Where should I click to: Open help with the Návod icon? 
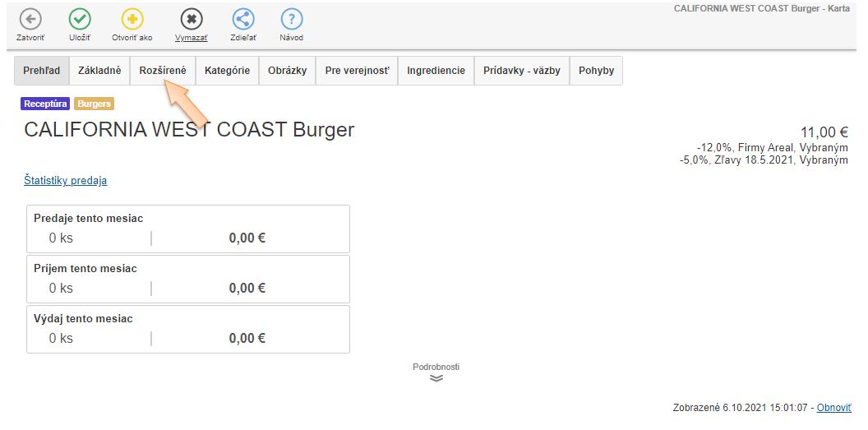pyautogui.click(x=292, y=19)
